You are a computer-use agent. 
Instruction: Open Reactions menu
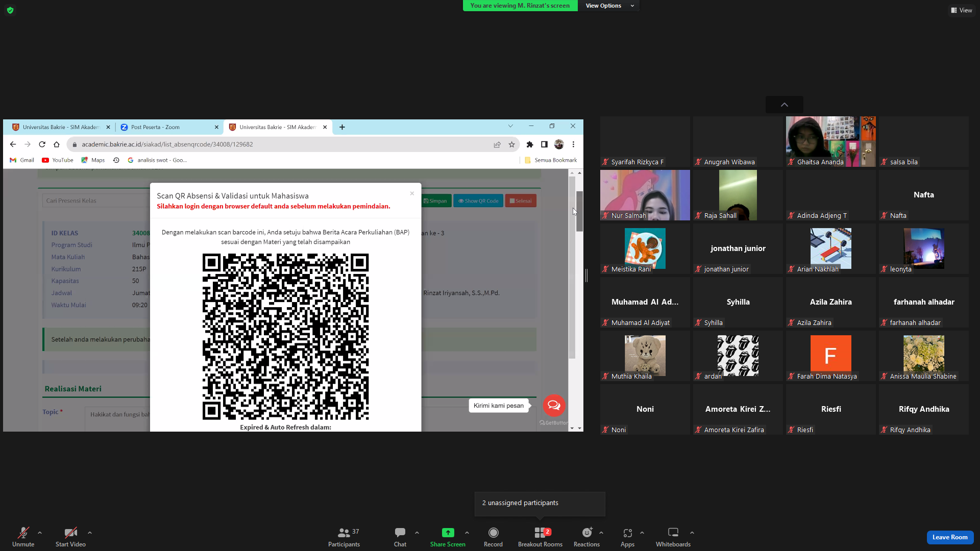click(x=586, y=537)
